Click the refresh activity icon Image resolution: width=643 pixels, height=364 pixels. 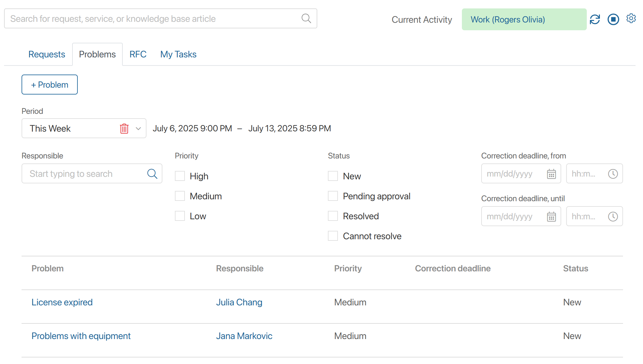(595, 19)
